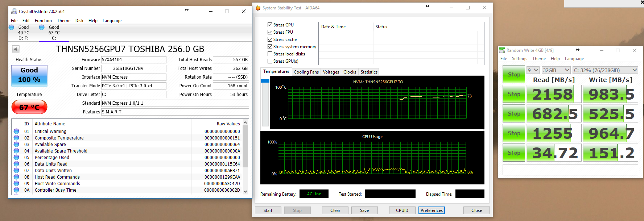Click the Stop button beside the 34.72 result
Viewport: 644px width, 221px height.
(x=514, y=153)
